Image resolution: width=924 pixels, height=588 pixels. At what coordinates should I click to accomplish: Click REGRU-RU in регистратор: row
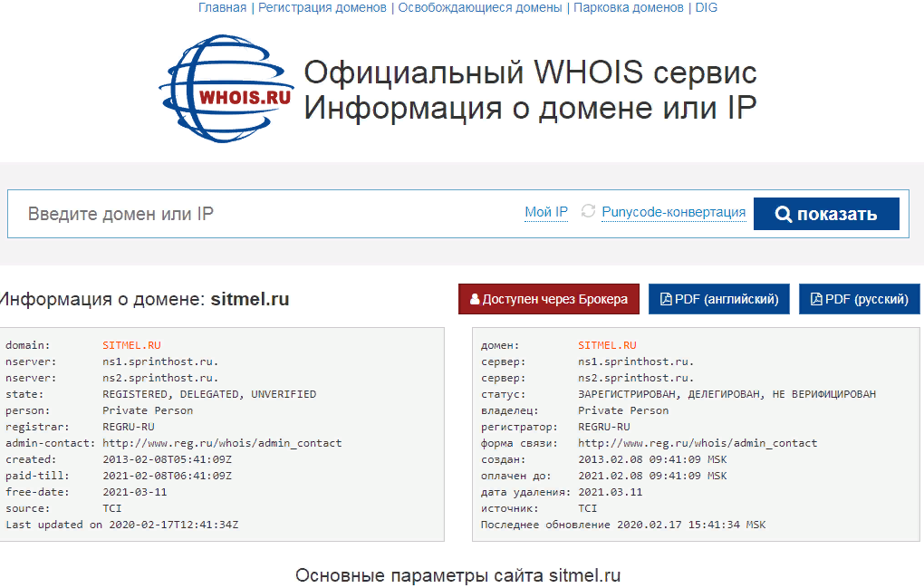point(604,427)
